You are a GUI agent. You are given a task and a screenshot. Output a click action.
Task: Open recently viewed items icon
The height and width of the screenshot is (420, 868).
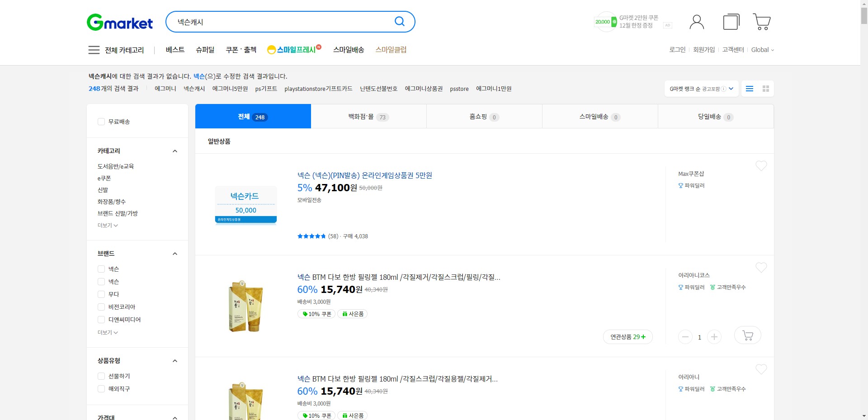tap(731, 22)
